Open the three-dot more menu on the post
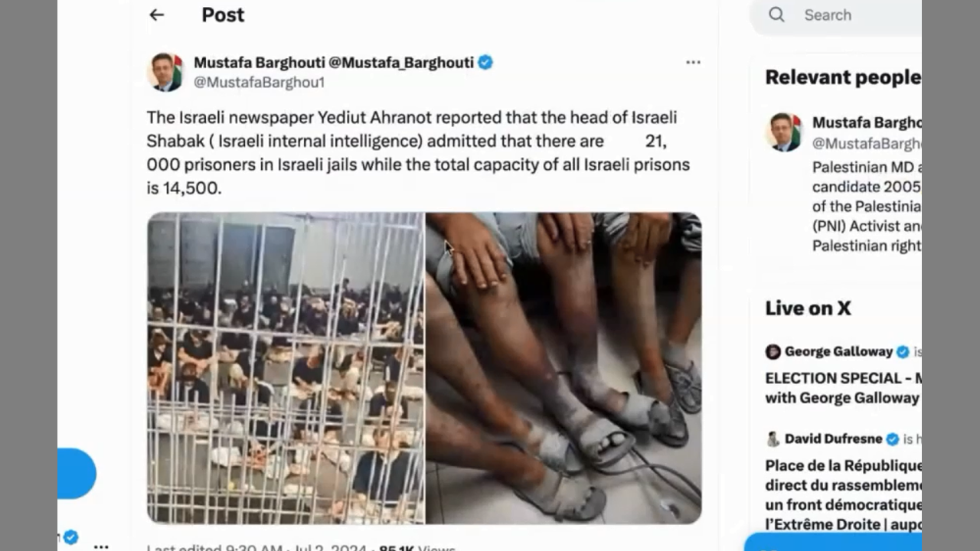 (693, 63)
